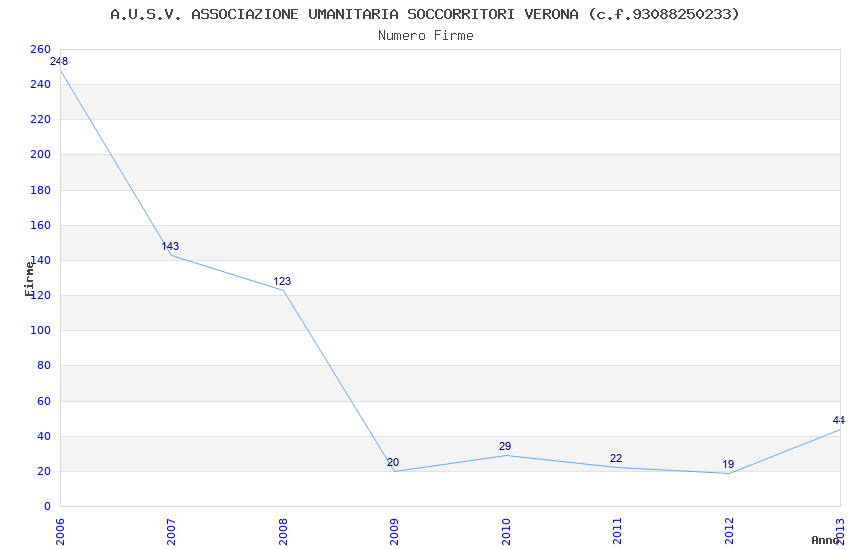Click the Anno axis title
This screenshot has height=550, width=850.
[825, 540]
